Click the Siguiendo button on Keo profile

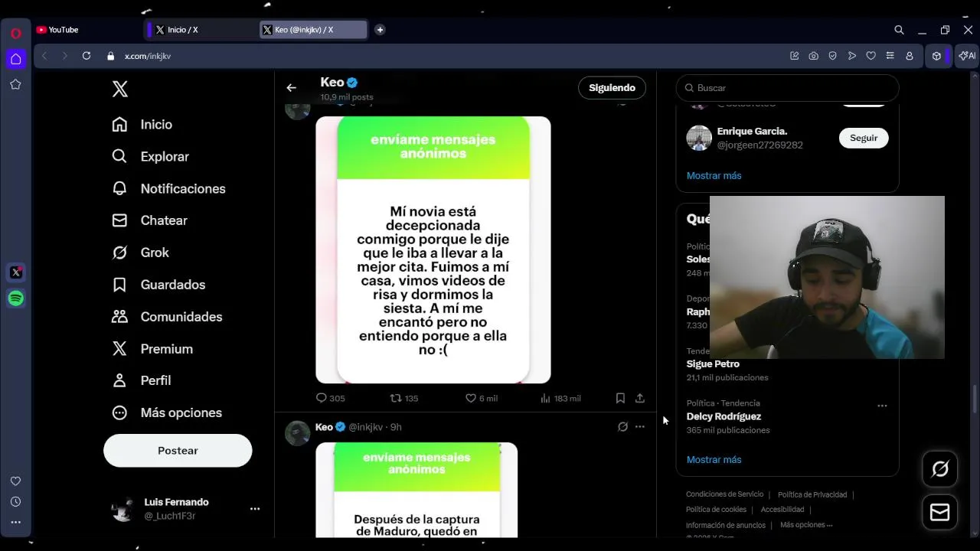612,87
